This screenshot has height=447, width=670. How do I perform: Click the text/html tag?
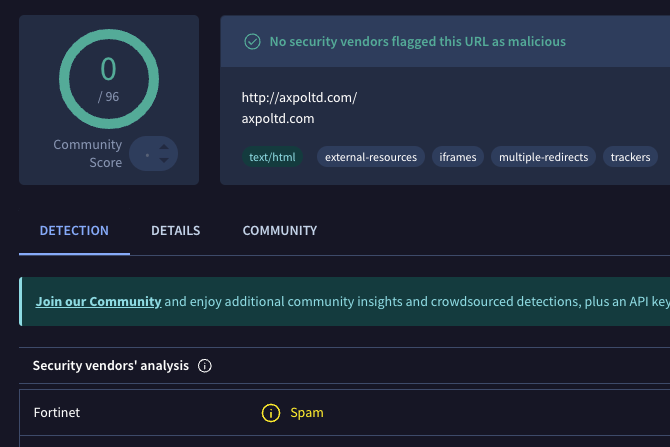pos(272,157)
